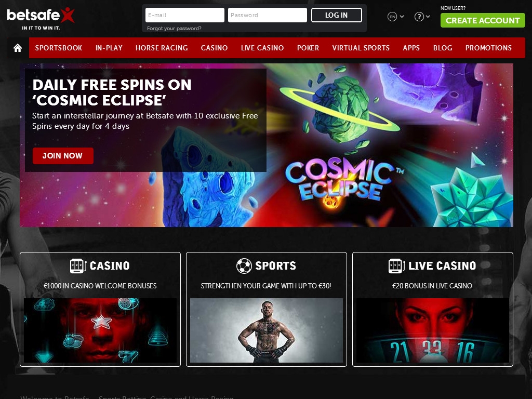The height and width of the screenshot is (399, 532).
Task: Focus the E-mail input field
Action: click(x=184, y=15)
